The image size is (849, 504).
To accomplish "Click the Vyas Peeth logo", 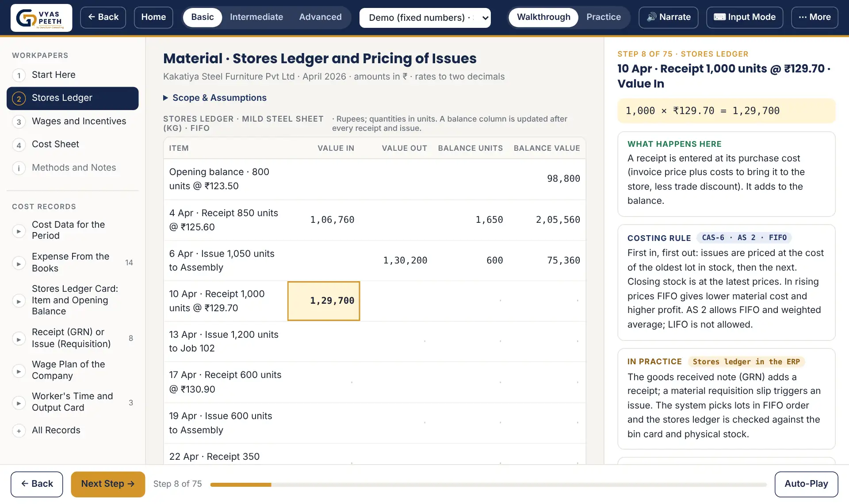I will tap(41, 18).
